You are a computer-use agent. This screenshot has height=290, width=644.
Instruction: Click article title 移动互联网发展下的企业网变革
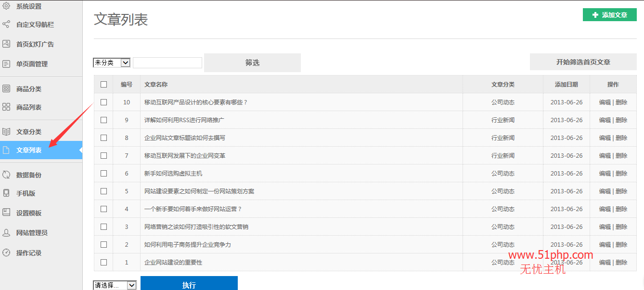pyautogui.click(x=185, y=155)
